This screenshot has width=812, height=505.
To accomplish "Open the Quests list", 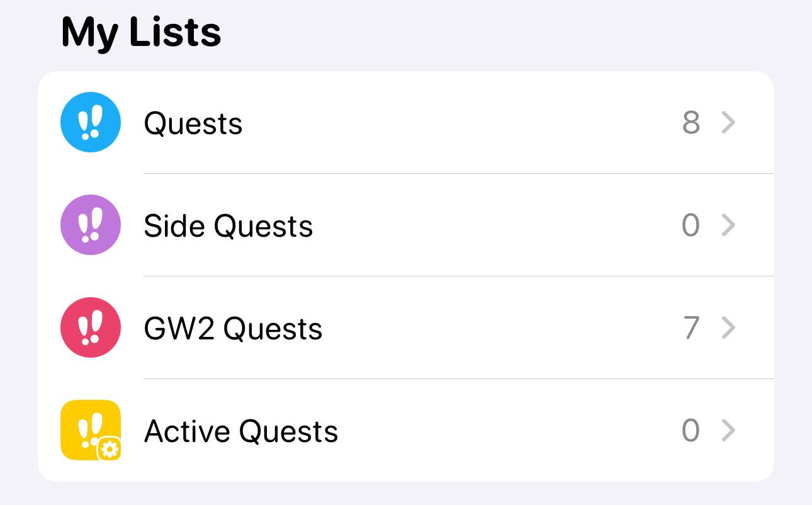I will (x=193, y=123).
